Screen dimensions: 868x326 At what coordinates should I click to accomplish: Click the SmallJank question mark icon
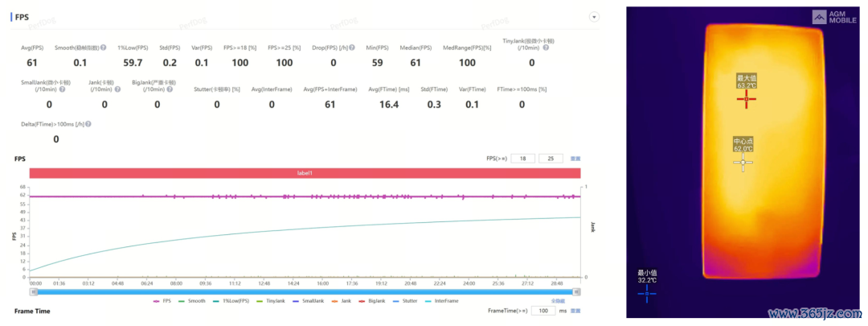62,89
